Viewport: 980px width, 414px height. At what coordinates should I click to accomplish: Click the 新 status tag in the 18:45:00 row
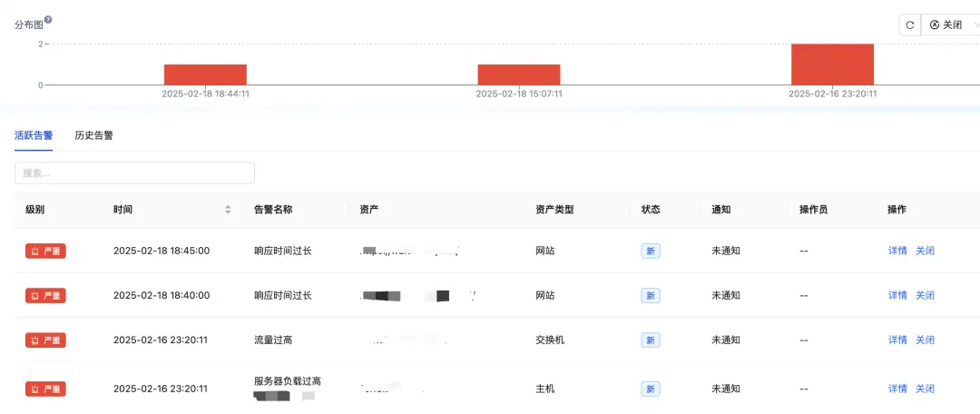651,251
